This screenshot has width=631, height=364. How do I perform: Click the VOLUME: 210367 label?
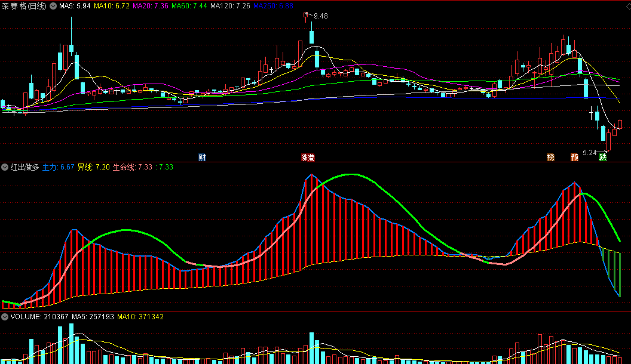[x=39, y=317]
